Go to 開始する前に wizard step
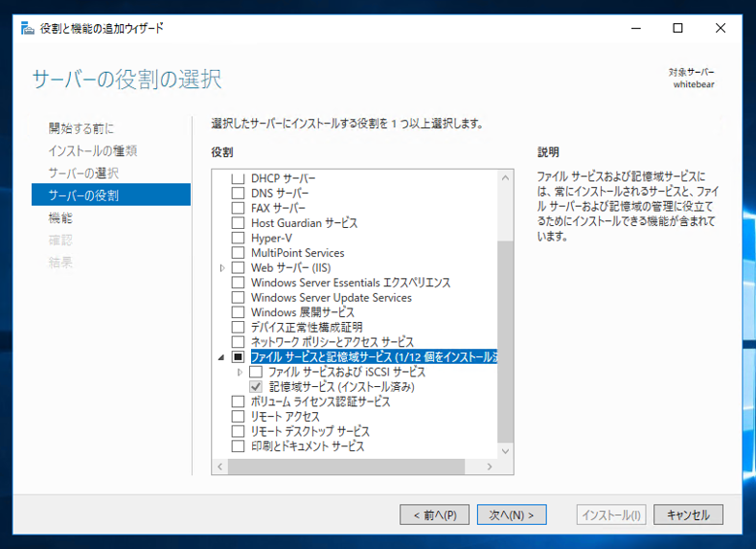756x549 pixels. tap(81, 128)
